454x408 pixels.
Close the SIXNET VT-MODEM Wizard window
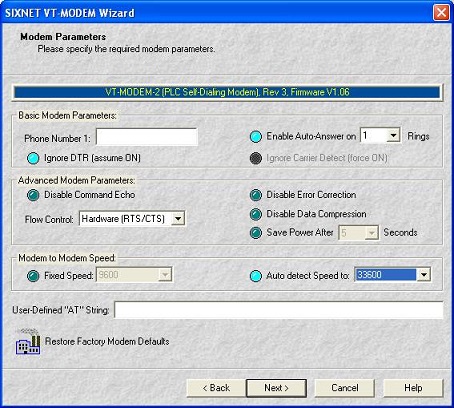pos(441,13)
